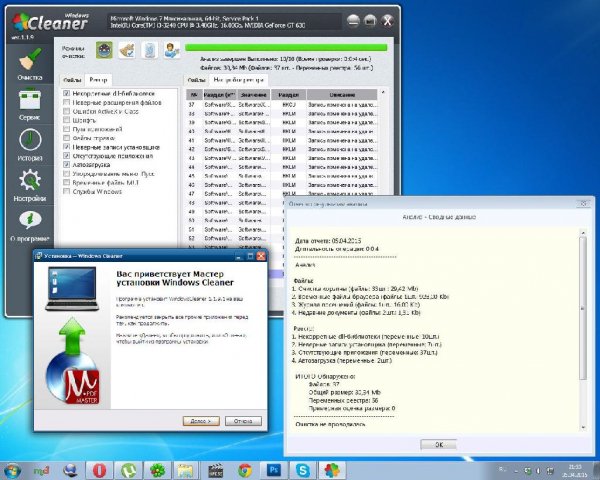Click the down arrow of the report scrollbar

point(583,427)
